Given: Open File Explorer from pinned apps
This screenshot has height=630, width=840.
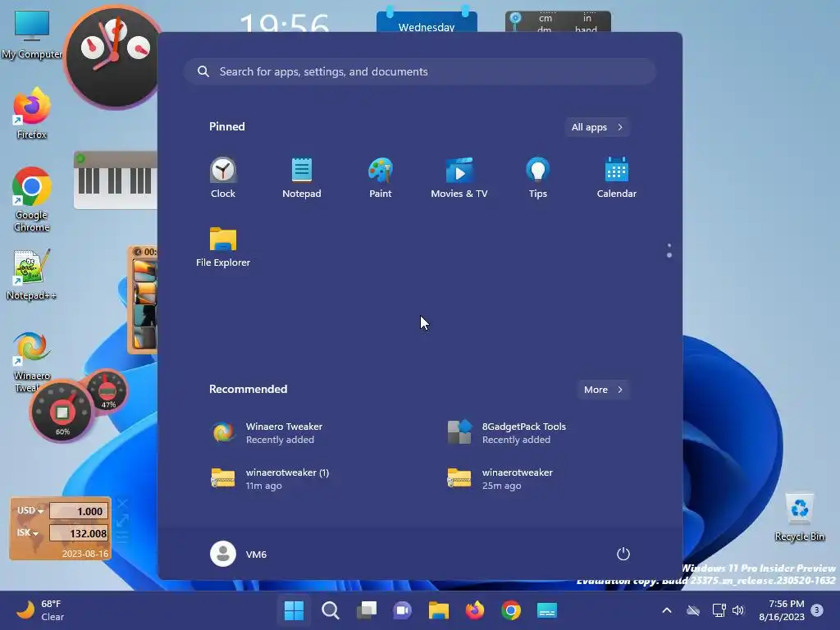Looking at the screenshot, I should tap(223, 247).
